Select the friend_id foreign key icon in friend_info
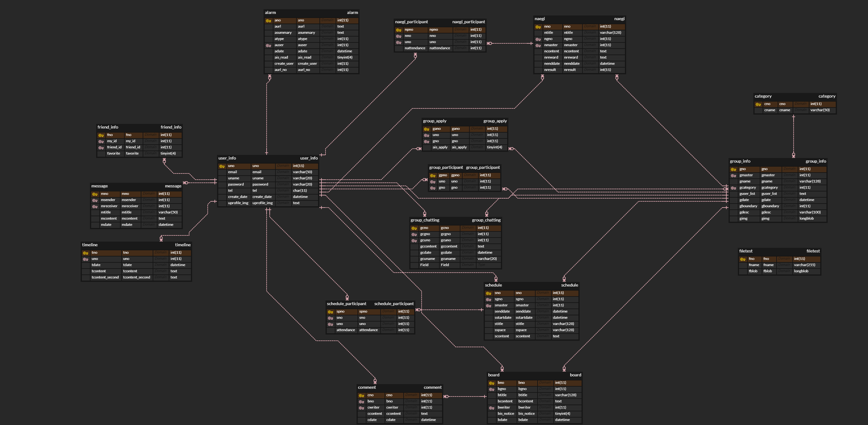Screen dimensions: 868x425 click(101, 147)
